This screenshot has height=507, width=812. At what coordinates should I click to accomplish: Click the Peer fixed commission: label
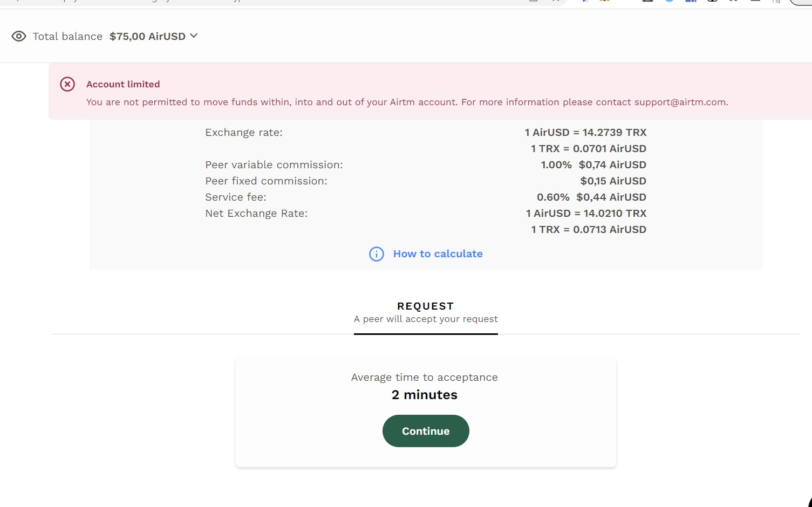266,181
